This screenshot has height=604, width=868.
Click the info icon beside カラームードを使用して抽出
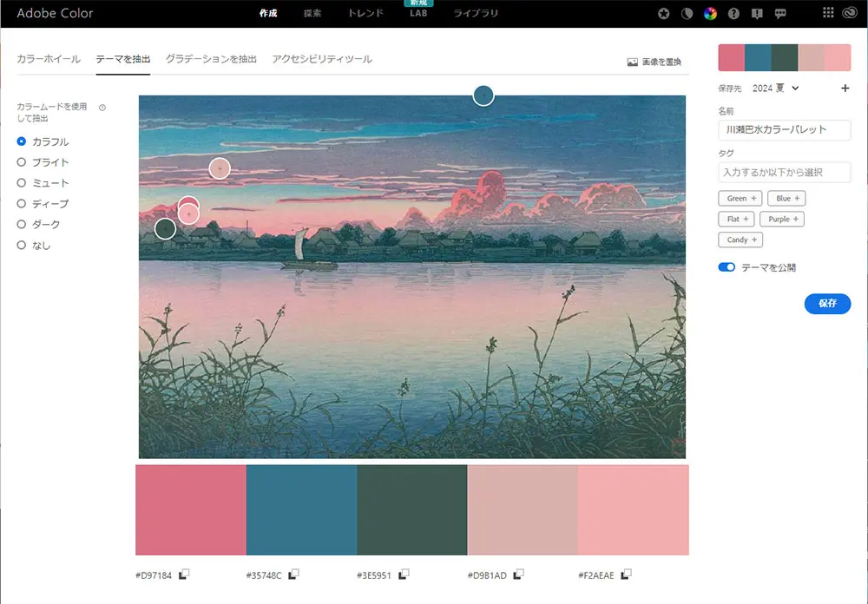coord(102,108)
